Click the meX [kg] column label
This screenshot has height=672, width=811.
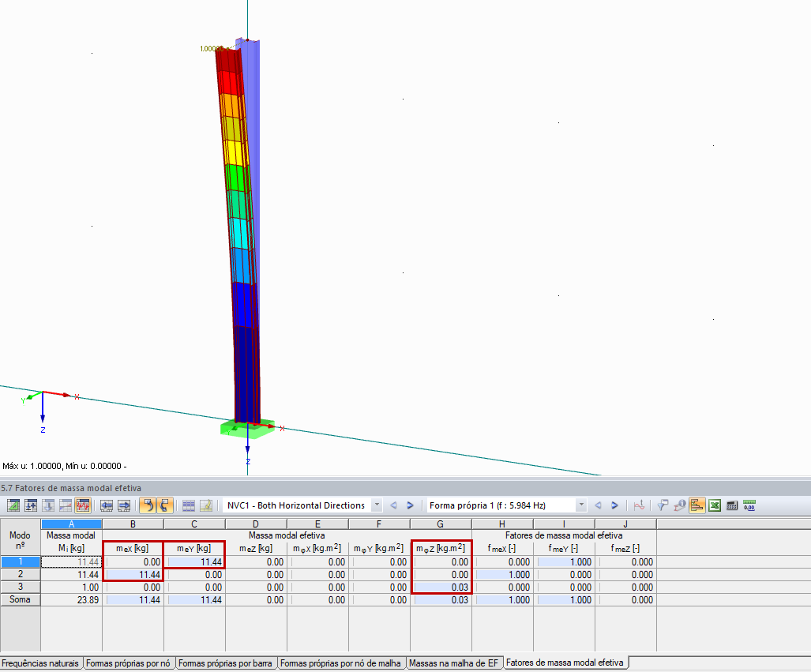[133, 548]
